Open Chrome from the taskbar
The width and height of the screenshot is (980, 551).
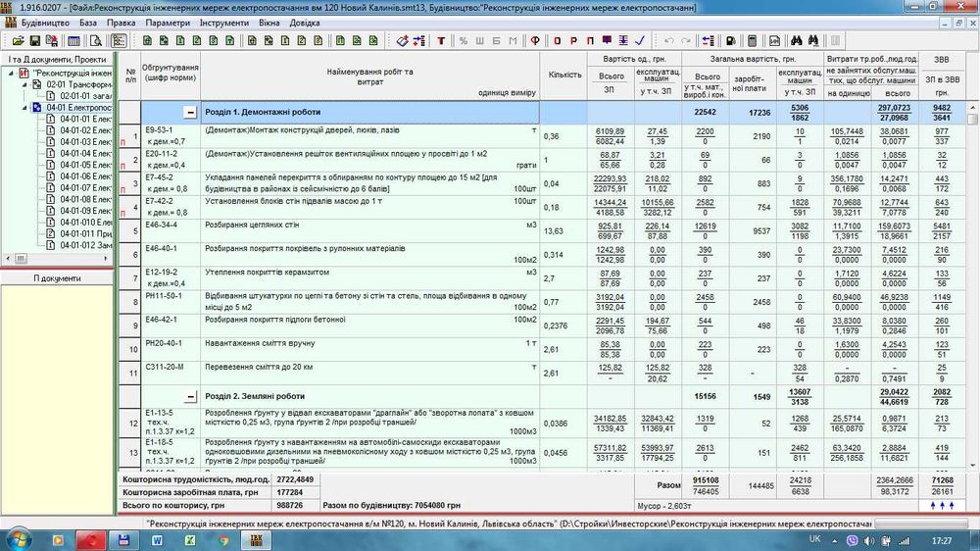pos(223,540)
